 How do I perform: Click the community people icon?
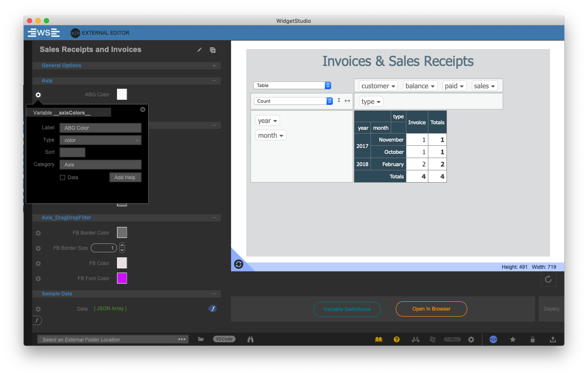(416, 339)
